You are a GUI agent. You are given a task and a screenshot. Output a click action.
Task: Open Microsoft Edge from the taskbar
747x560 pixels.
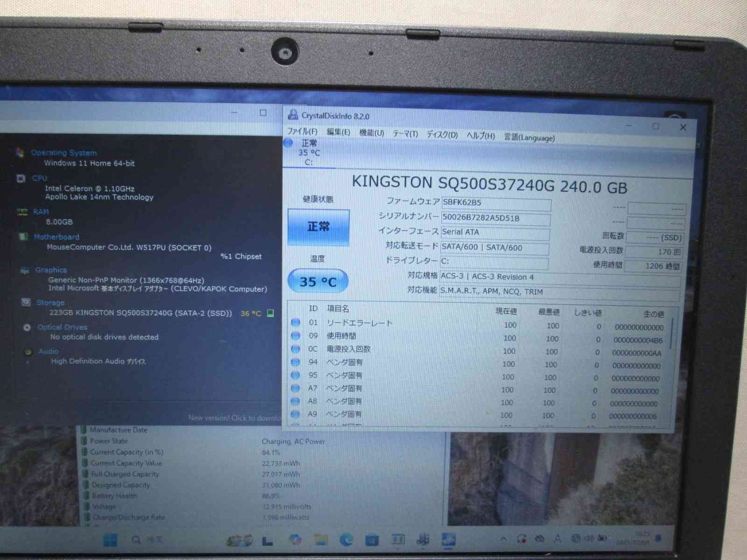click(x=346, y=539)
